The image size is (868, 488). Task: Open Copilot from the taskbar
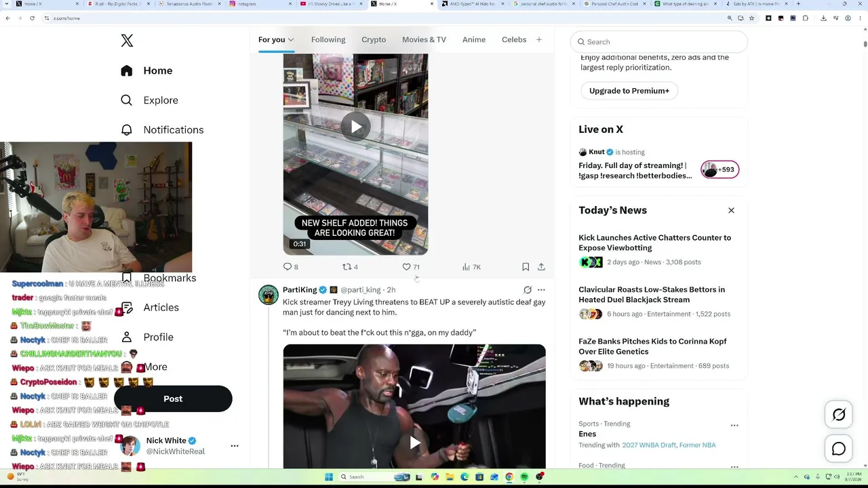435,477
